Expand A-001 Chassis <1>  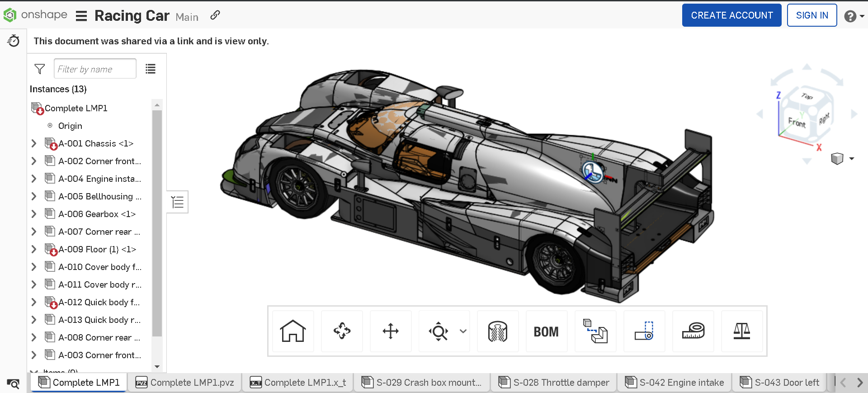[34, 143]
